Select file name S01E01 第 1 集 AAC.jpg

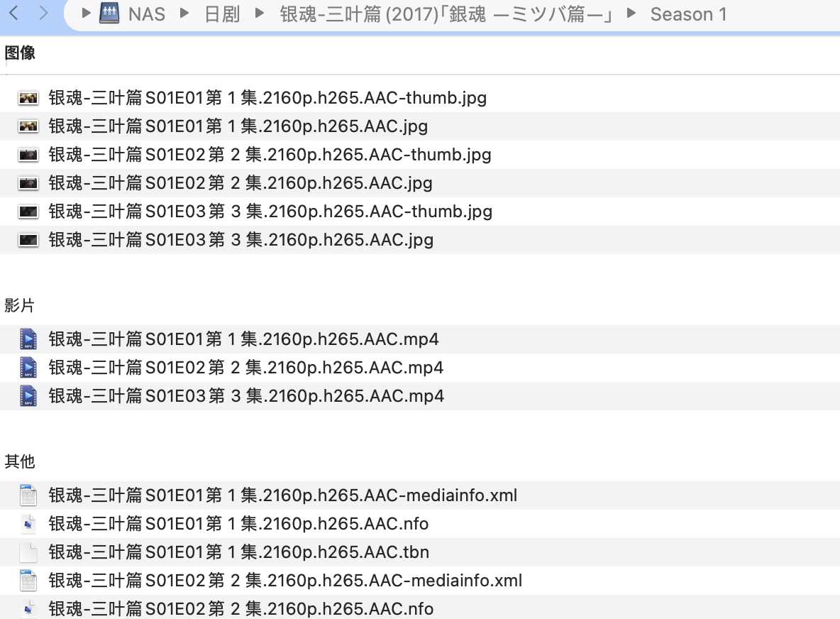238,126
